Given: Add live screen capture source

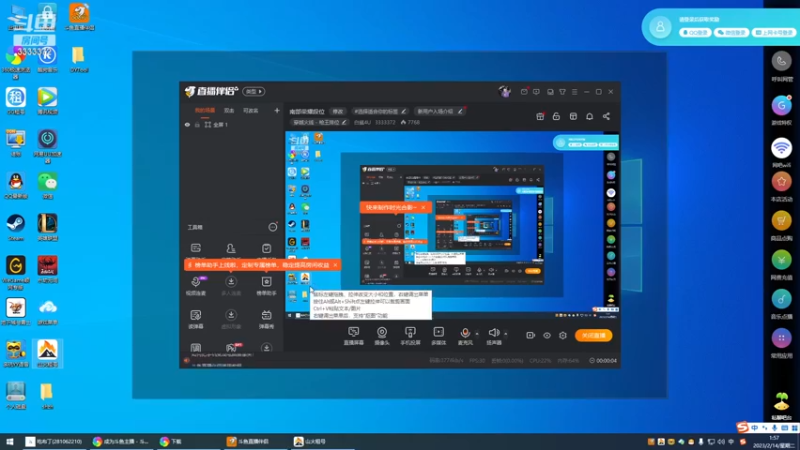Looking at the screenshot, I should point(353,336).
